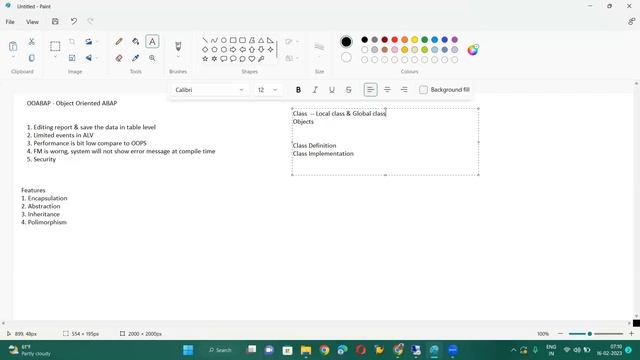Pick the Five-point star shape
Viewport: 640px width, 360px height.
tap(205, 59)
